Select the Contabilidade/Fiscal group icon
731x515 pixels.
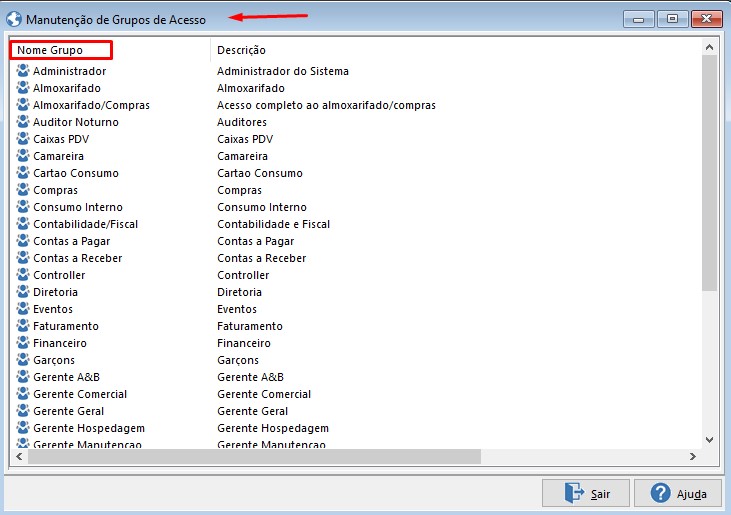pos(23,224)
